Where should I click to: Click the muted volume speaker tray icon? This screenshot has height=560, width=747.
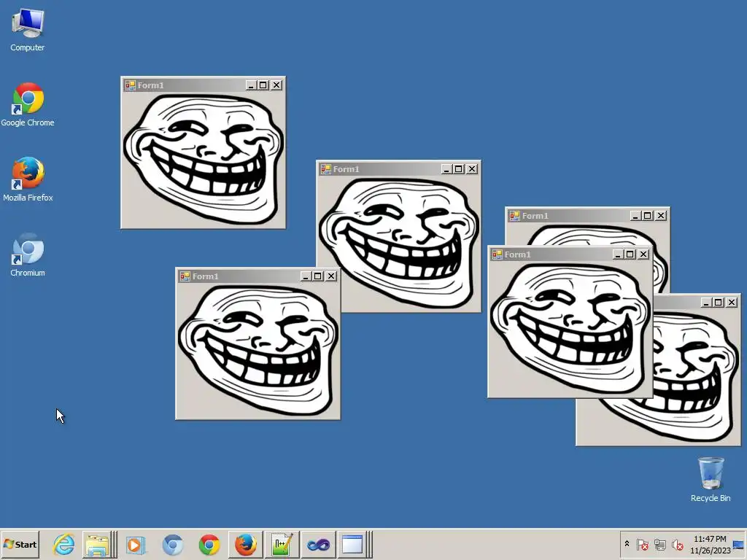677,544
